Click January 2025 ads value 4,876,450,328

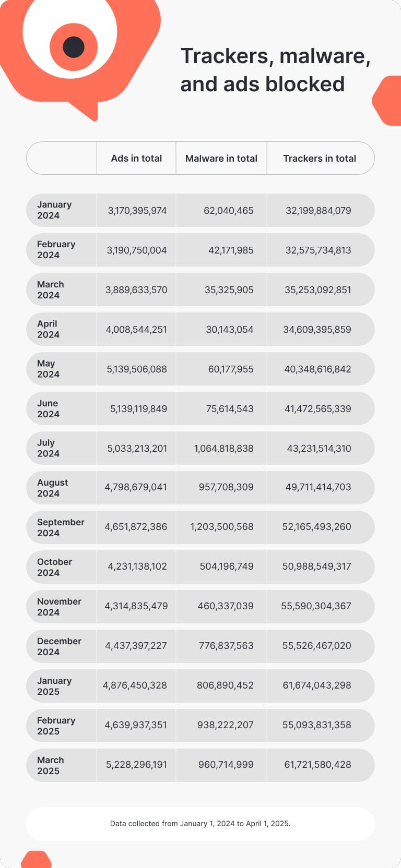point(135,685)
